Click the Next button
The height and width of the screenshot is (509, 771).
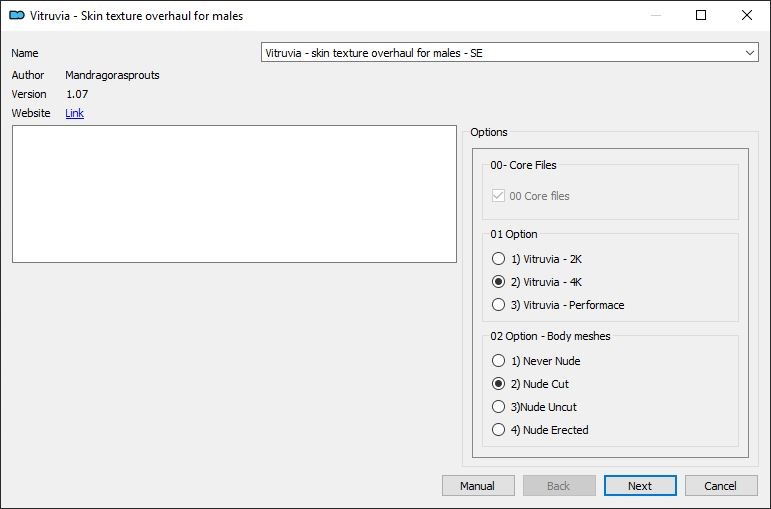pyautogui.click(x=640, y=486)
